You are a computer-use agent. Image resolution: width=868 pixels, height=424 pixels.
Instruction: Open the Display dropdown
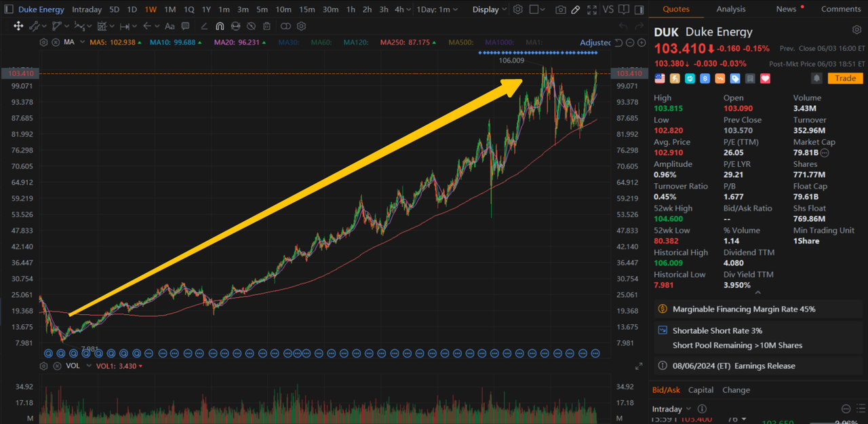pos(490,9)
